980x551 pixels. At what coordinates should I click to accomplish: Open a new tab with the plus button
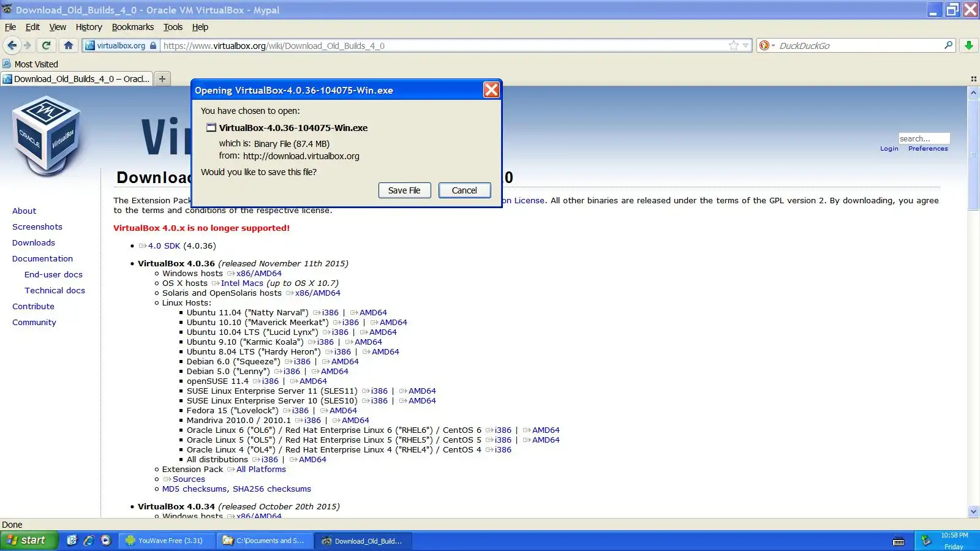[x=162, y=78]
